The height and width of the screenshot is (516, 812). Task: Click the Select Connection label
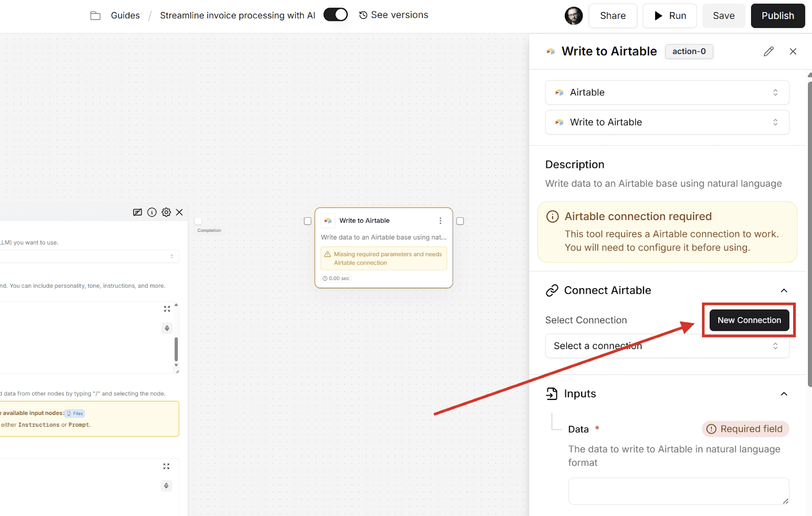586,320
